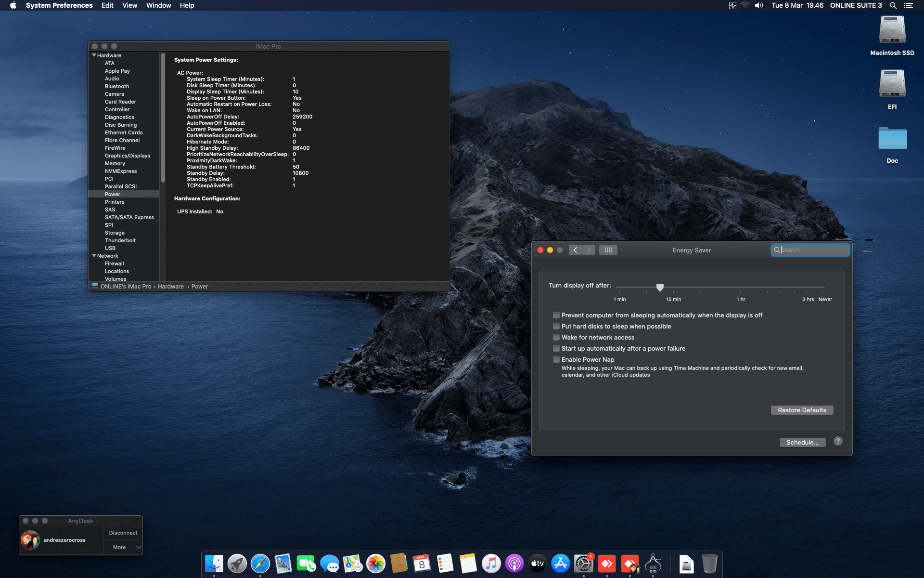
Task: Open the App Store from the Dock
Action: [x=561, y=563]
